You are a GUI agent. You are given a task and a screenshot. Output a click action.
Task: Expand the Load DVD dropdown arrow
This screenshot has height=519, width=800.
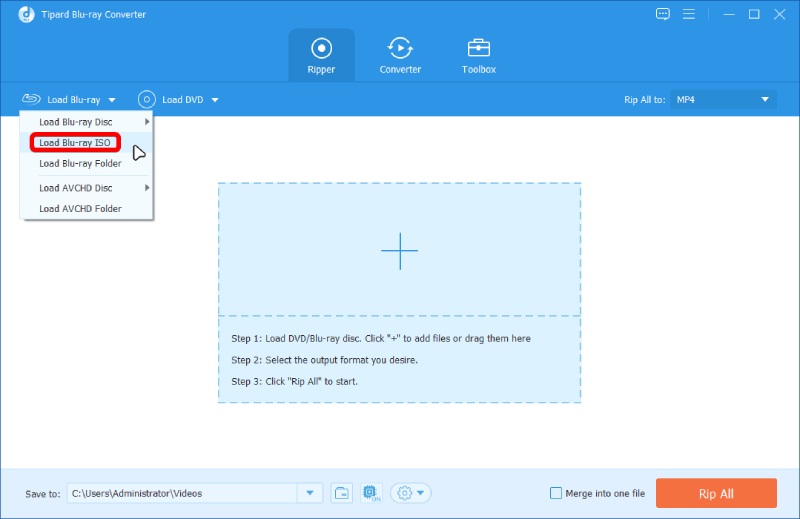point(215,100)
